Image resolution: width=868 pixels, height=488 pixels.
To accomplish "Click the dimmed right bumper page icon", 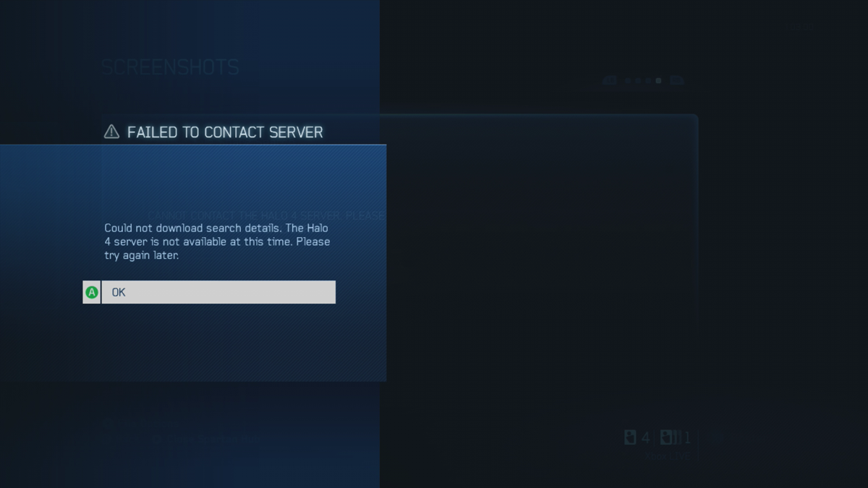I will pyautogui.click(x=677, y=80).
